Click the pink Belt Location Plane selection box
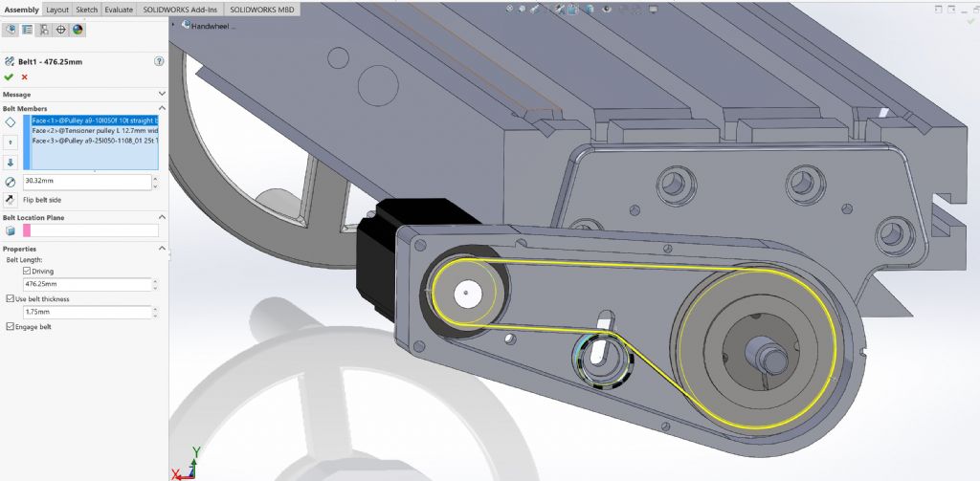This screenshot has height=481, width=980. pos(91,230)
